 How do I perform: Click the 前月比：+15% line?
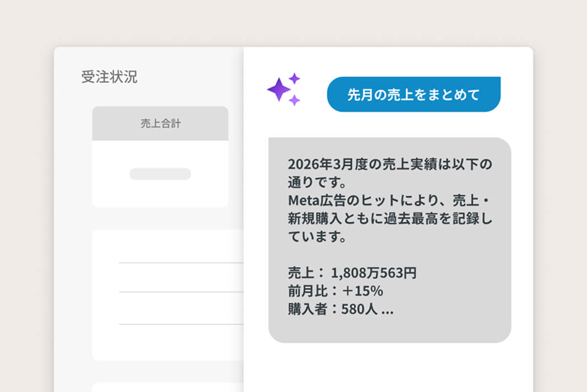point(335,291)
